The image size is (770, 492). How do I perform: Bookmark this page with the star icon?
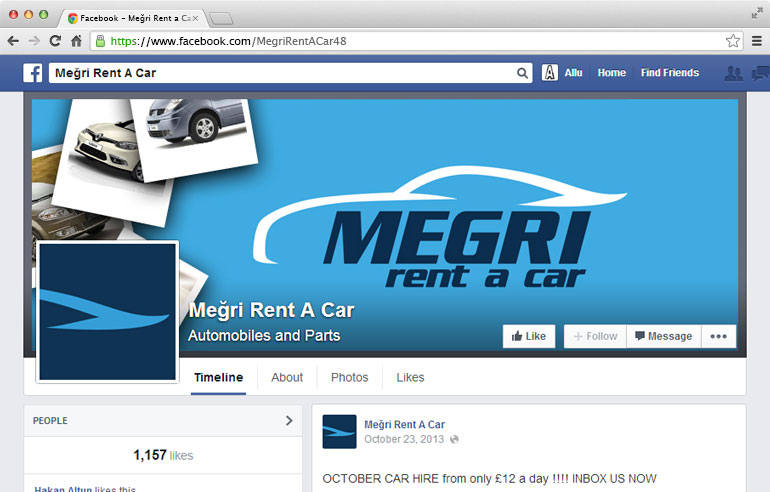point(733,41)
